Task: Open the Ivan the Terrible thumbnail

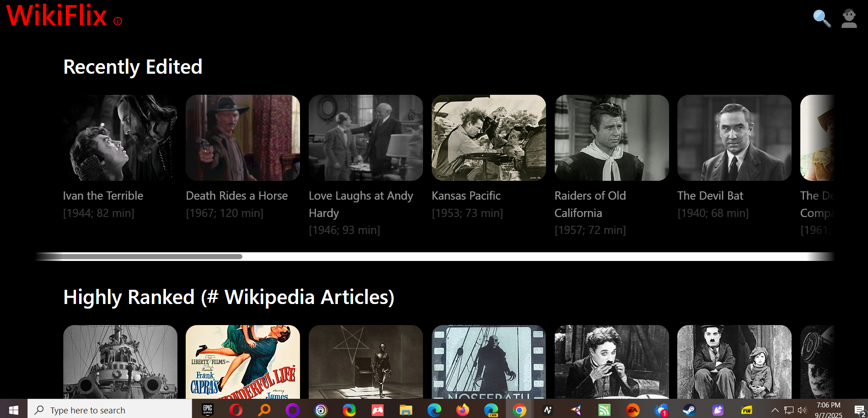Action: point(120,138)
